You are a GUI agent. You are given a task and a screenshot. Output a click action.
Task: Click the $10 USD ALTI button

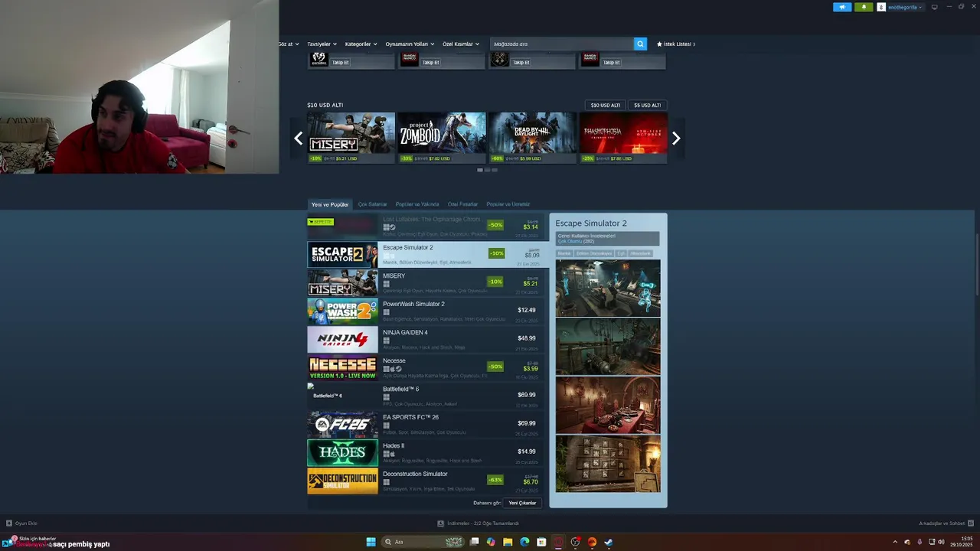point(605,105)
